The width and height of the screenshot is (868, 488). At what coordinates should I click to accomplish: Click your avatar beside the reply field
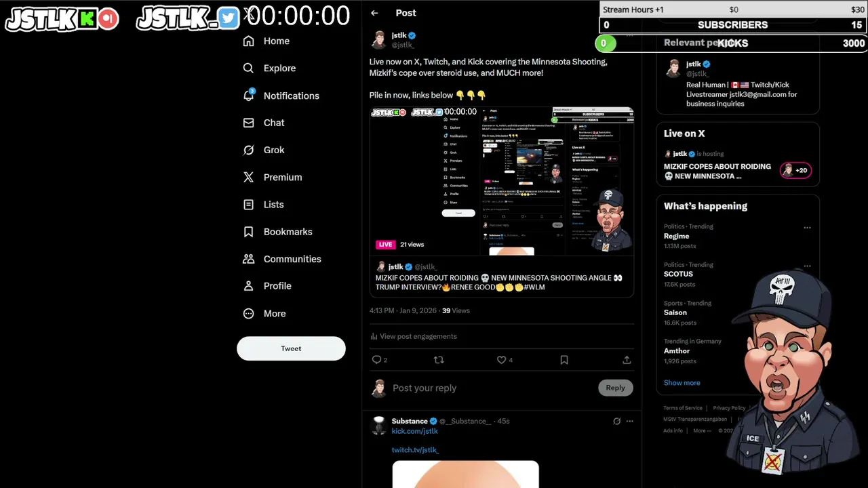[379, 388]
